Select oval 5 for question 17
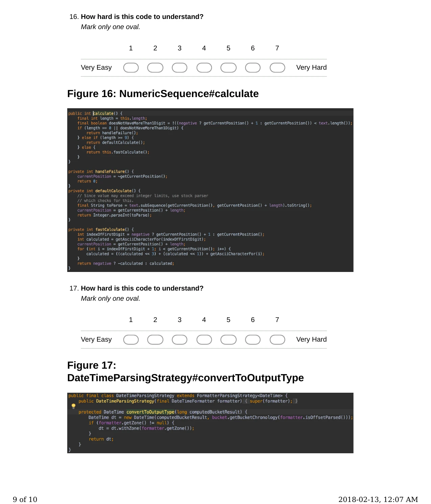This screenshot has width=431, height=504. click(229, 340)
